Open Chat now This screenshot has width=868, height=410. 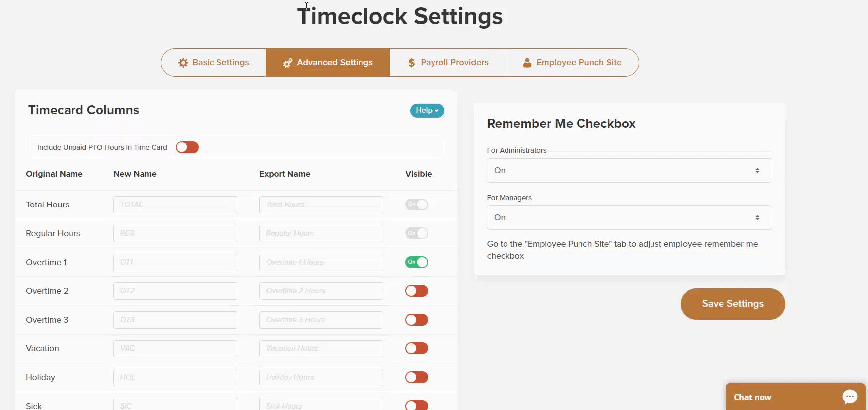point(752,397)
